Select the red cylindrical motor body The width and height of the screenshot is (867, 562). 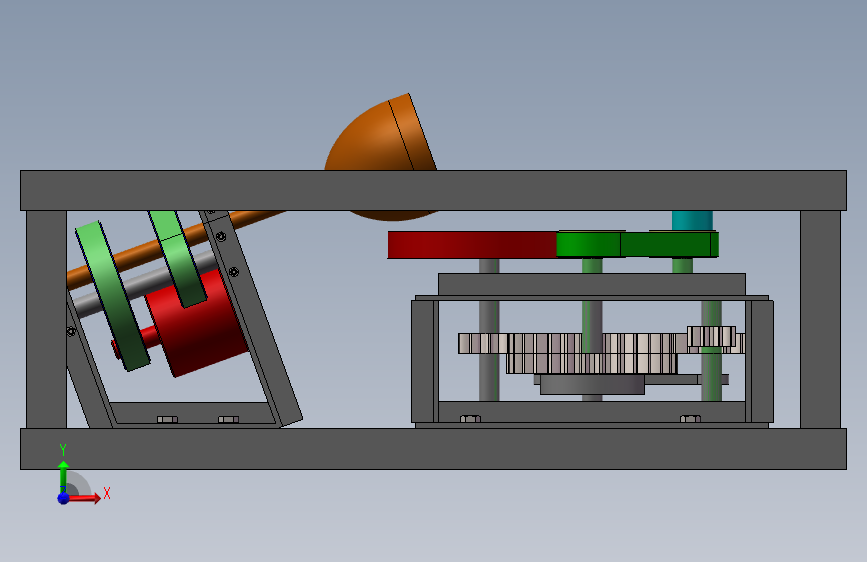point(197,324)
